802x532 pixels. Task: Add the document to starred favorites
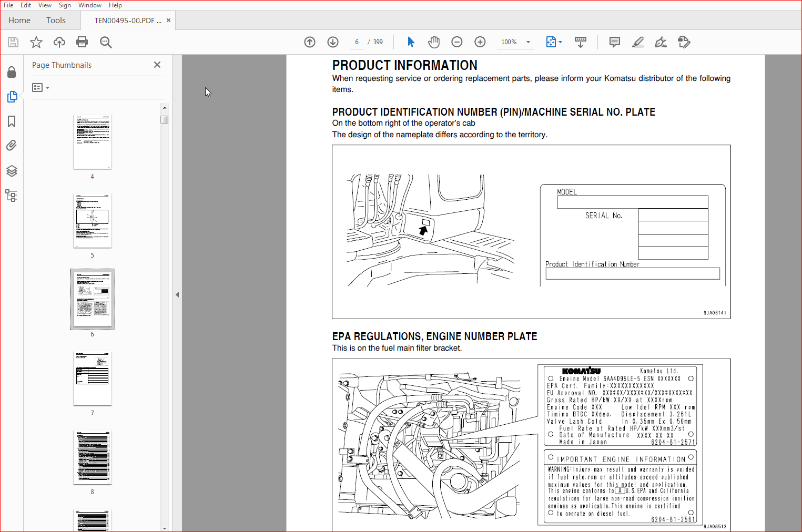pos(36,42)
